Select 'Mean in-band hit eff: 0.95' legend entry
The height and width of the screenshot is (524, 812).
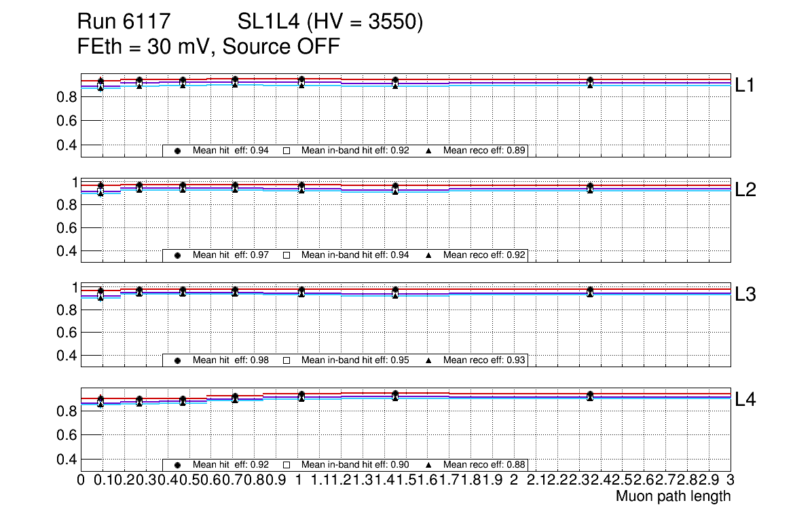pyautogui.click(x=355, y=360)
